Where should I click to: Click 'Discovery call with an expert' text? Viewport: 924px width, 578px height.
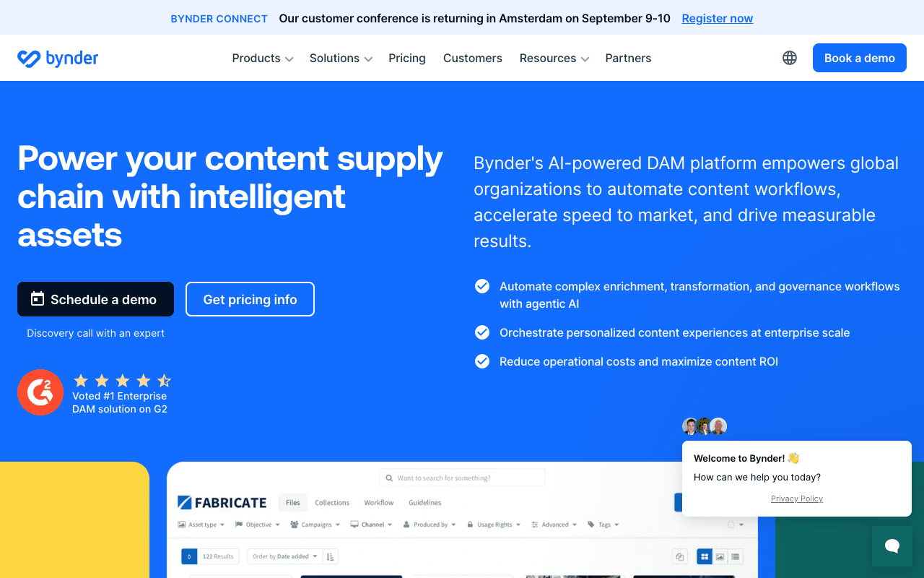pos(96,333)
